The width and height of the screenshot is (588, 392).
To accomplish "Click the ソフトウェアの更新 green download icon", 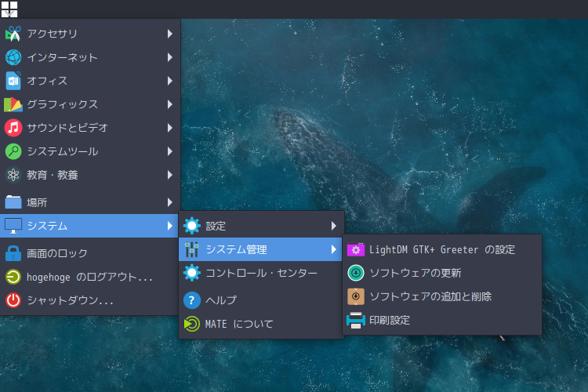I will [x=356, y=273].
